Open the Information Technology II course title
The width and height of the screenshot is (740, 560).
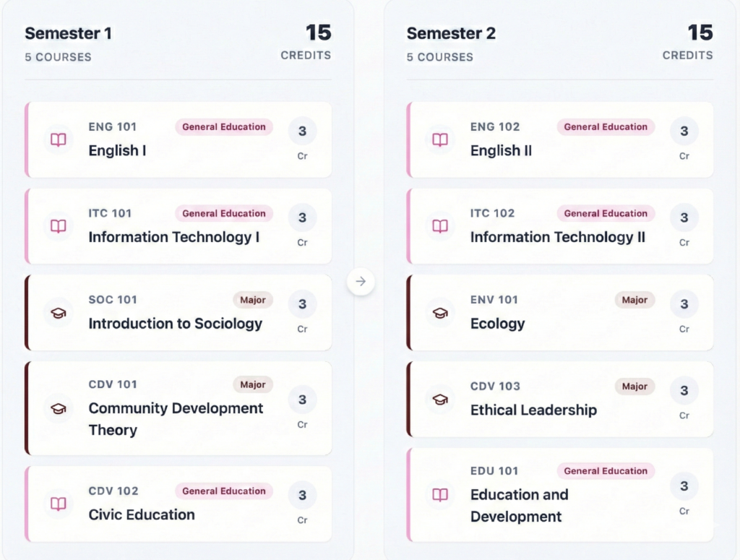(x=557, y=237)
